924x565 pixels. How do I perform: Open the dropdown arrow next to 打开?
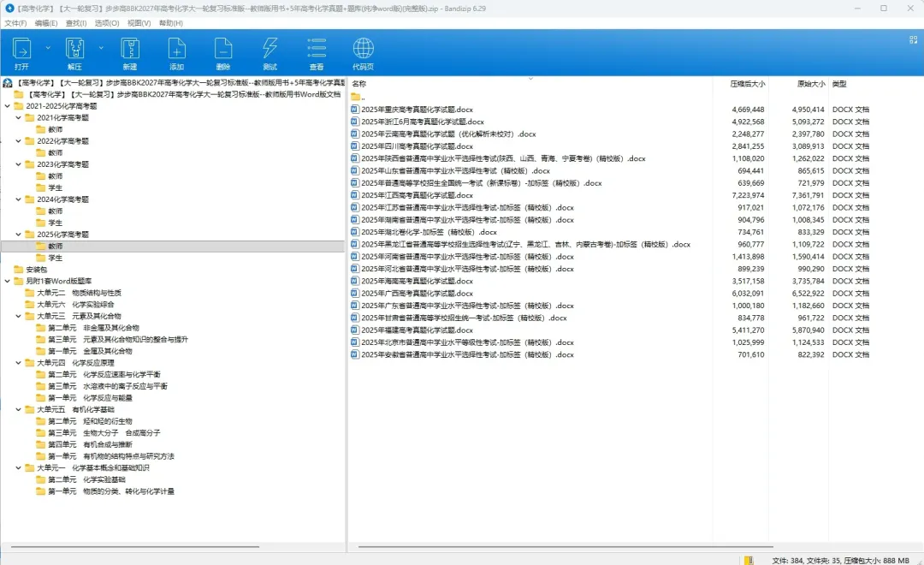tap(48, 48)
